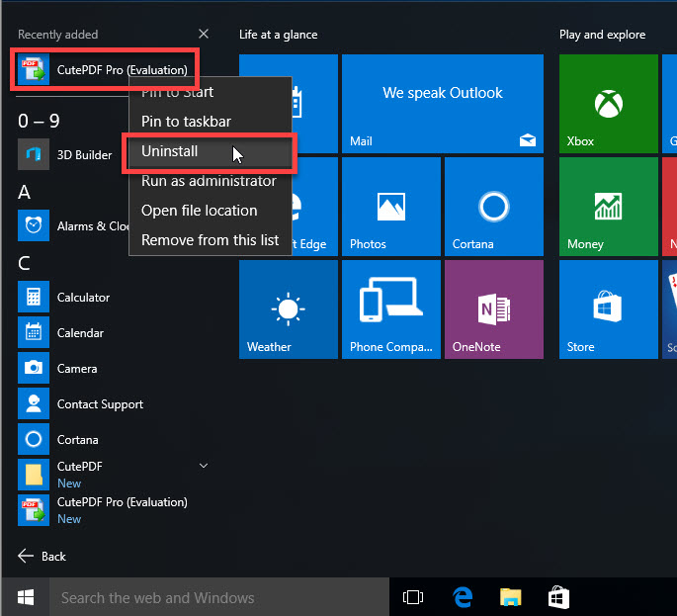
Task: Click the Windows Start button
Action: 26,597
